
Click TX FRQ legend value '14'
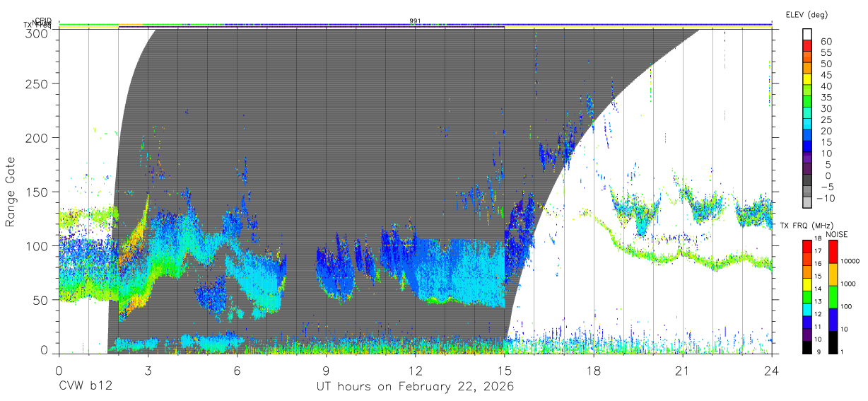(x=816, y=289)
